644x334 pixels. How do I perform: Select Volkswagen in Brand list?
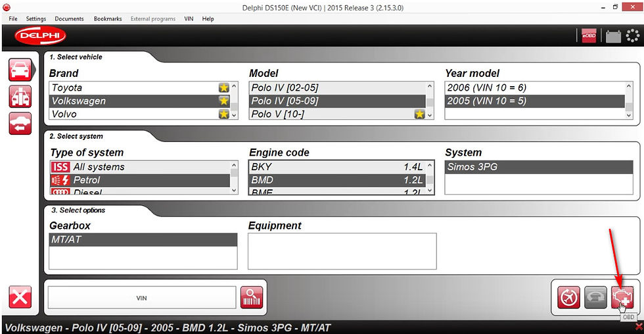click(x=139, y=101)
